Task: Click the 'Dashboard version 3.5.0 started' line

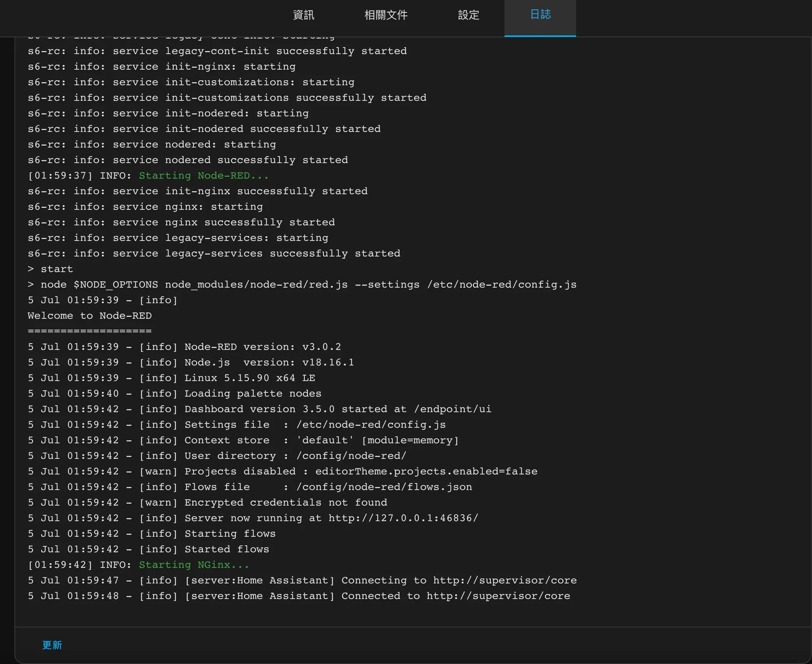Action: pyautogui.click(x=260, y=409)
